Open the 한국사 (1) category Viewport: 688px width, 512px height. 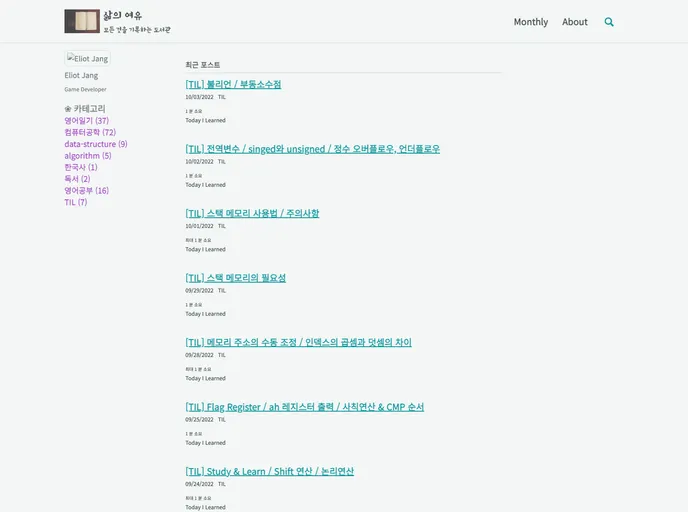80,168
